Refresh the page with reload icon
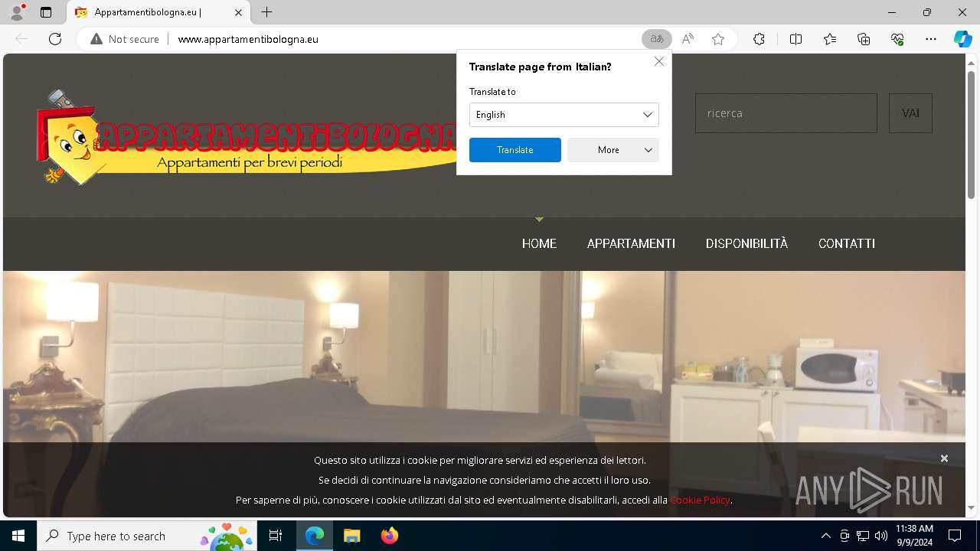This screenshot has height=551, width=980. [55, 39]
